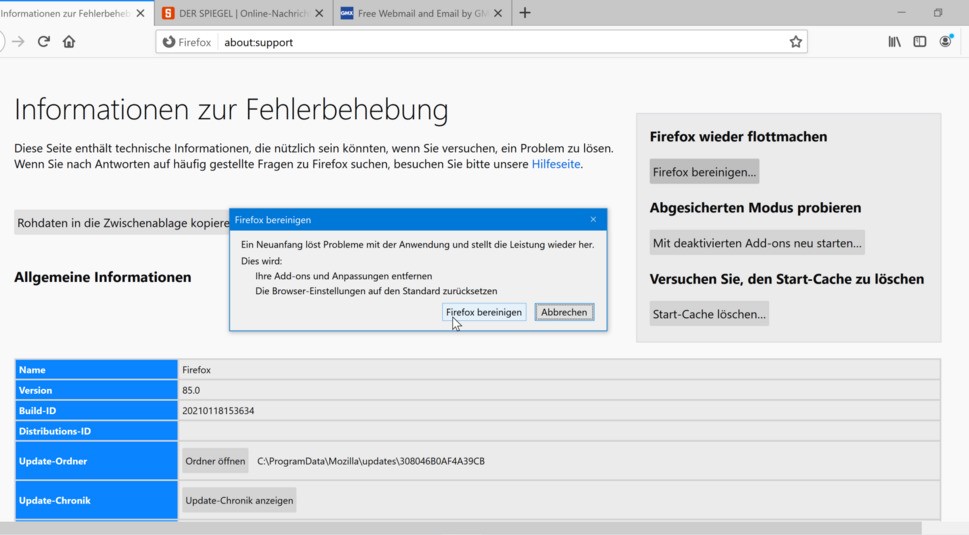Click the Firefox name value in the table
This screenshot has width=969, height=535.
[x=197, y=369]
